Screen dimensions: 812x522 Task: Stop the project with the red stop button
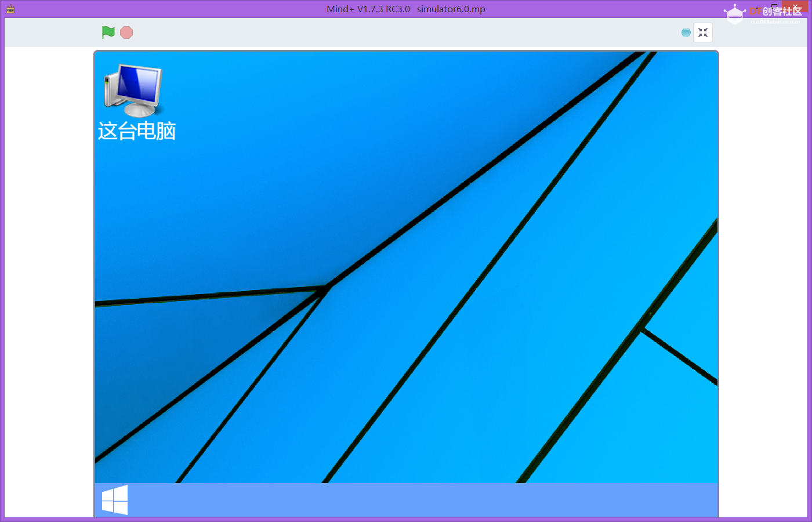[126, 32]
